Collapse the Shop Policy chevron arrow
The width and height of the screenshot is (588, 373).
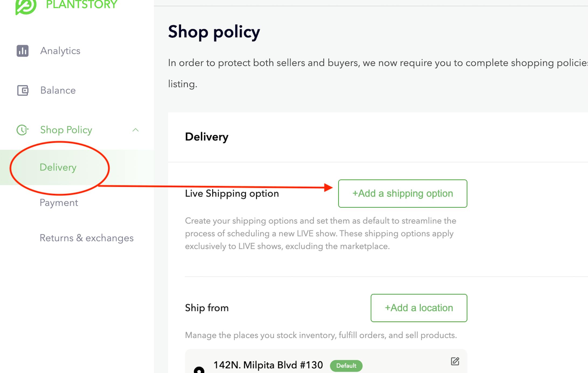click(x=135, y=130)
